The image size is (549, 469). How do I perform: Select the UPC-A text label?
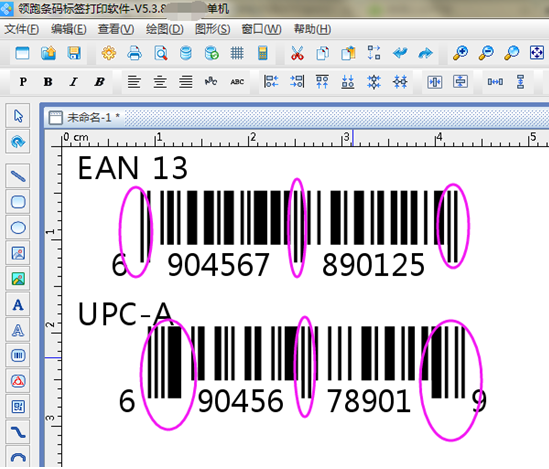click(x=125, y=314)
